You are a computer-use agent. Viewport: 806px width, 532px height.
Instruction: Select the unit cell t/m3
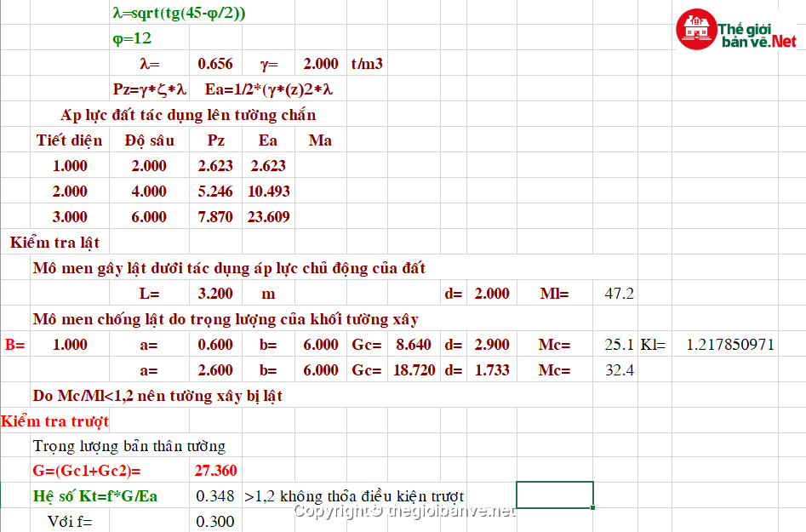coord(367,64)
